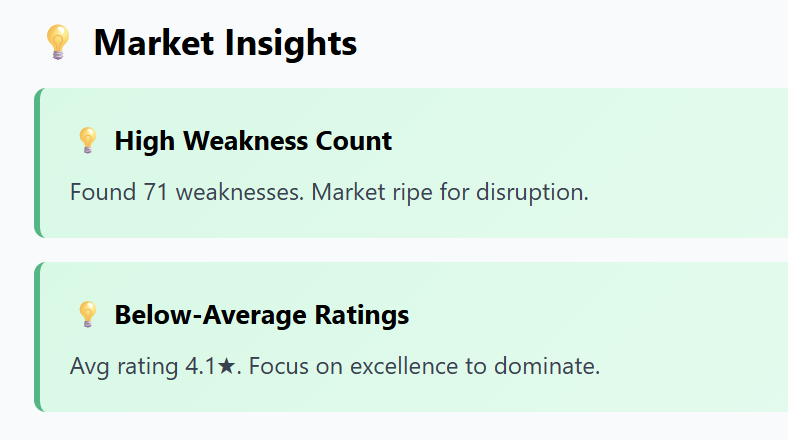The width and height of the screenshot is (788, 440).
Task: Click the "Focus on excellence to dominate" sentence
Action: [424, 366]
